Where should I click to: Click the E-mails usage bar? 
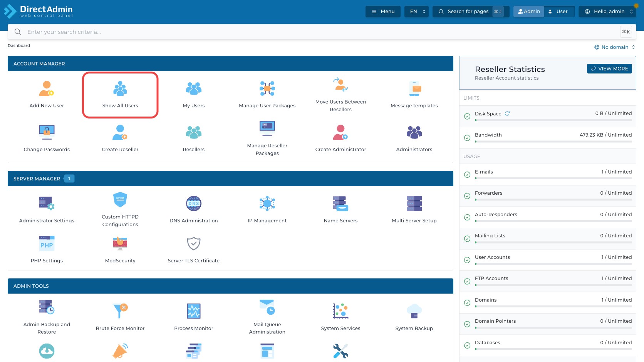tap(553, 178)
